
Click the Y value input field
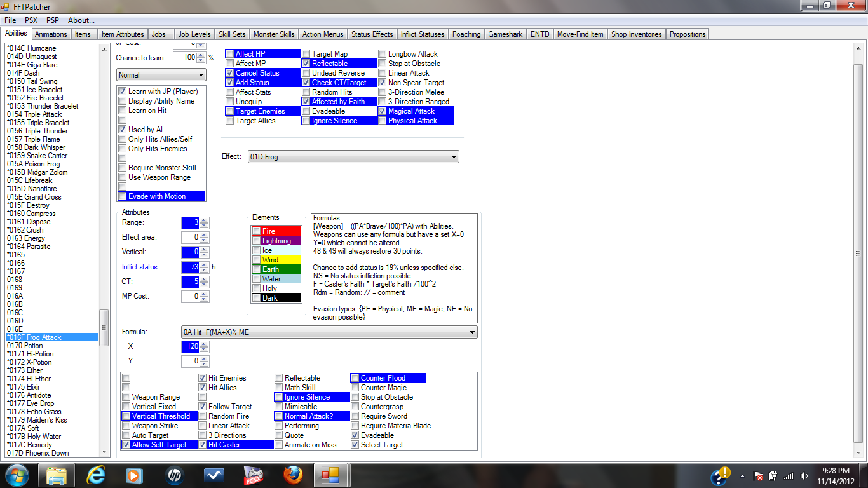tap(190, 361)
